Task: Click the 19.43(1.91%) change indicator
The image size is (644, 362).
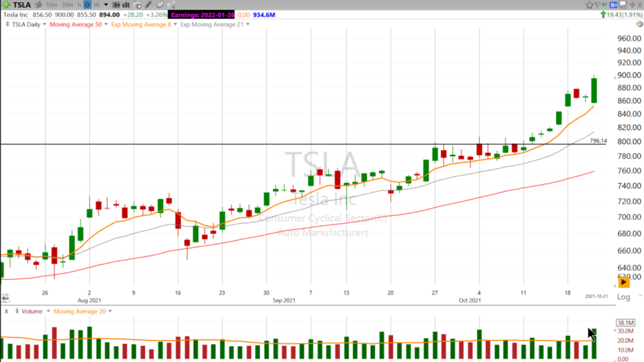Action: 622,15
